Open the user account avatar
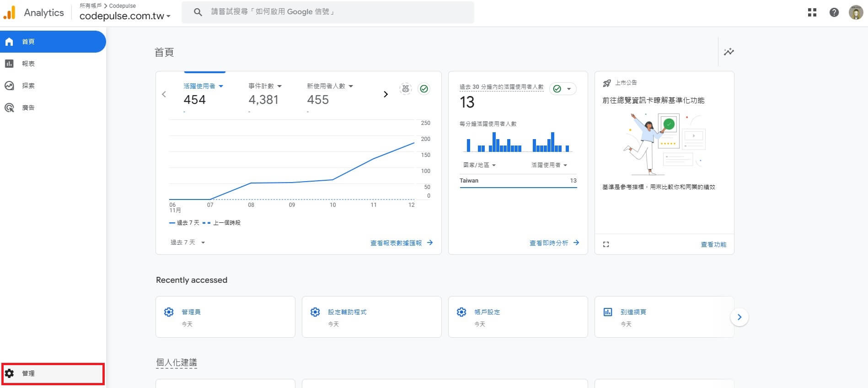868x388 pixels. pos(856,12)
